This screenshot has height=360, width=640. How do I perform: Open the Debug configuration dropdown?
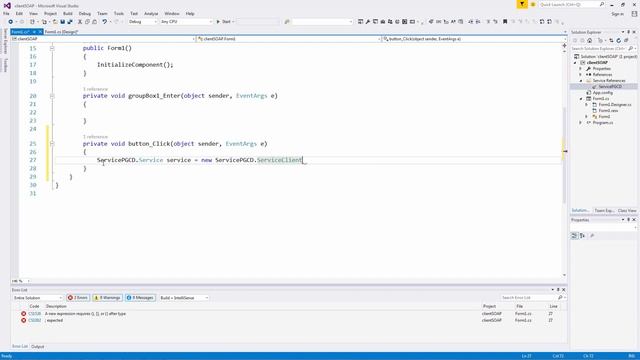143,22
